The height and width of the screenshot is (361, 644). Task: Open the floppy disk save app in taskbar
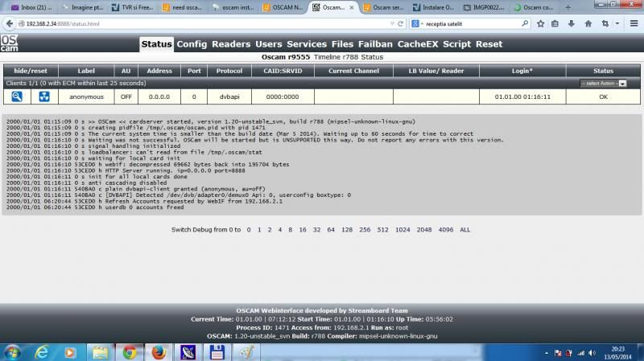[x=216, y=351]
